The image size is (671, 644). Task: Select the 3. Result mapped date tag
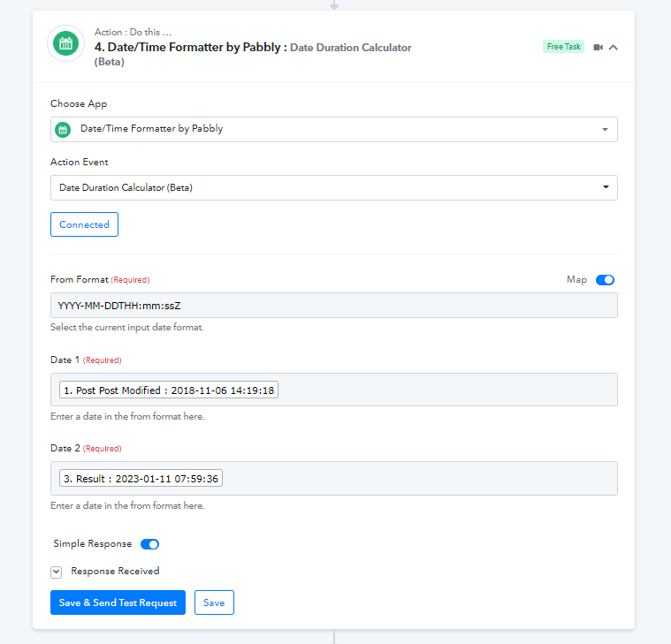click(141, 479)
